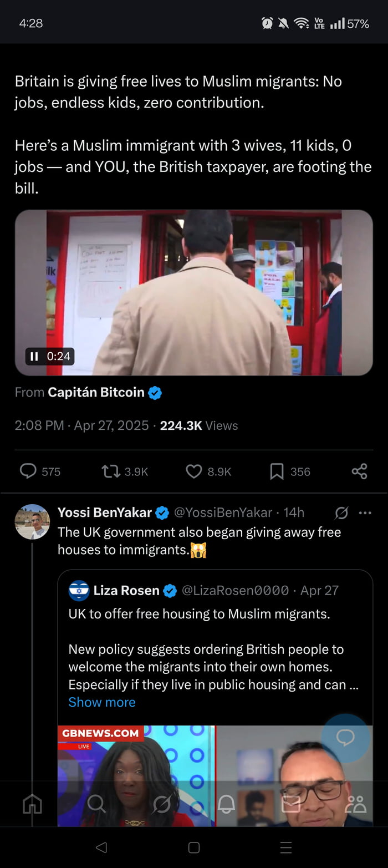Like the post showing 8.9K likes
This screenshot has height=868, width=388.
point(193,471)
